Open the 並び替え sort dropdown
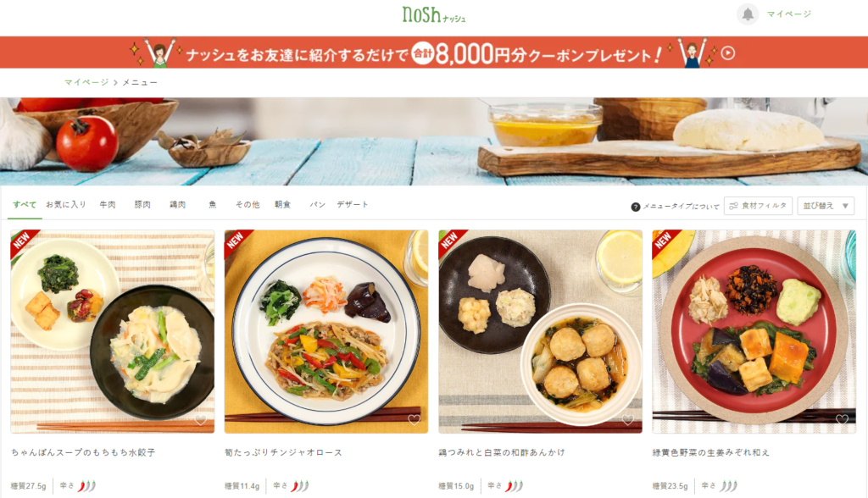 pyautogui.click(x=826, y=206)
